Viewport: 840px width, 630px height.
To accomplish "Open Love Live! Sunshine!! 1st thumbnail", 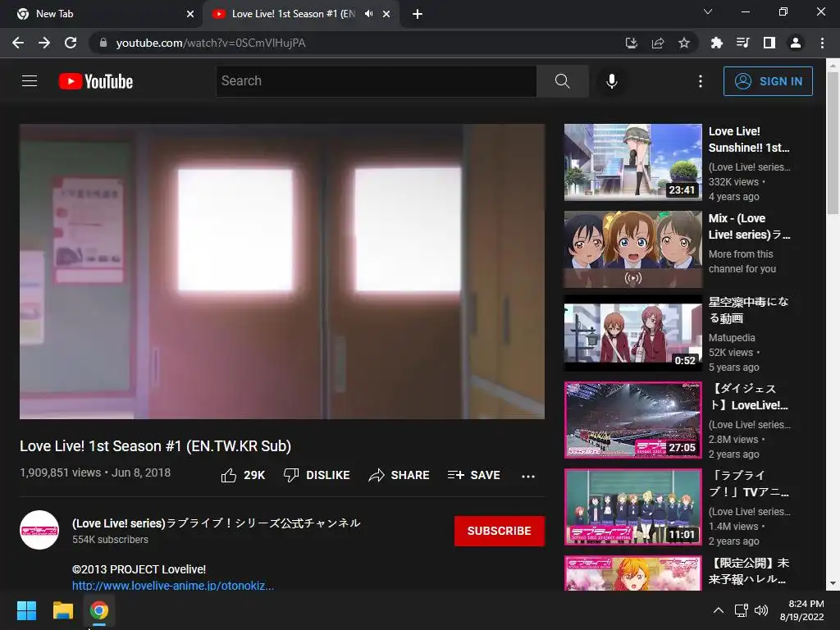I will tap(632, 162).
